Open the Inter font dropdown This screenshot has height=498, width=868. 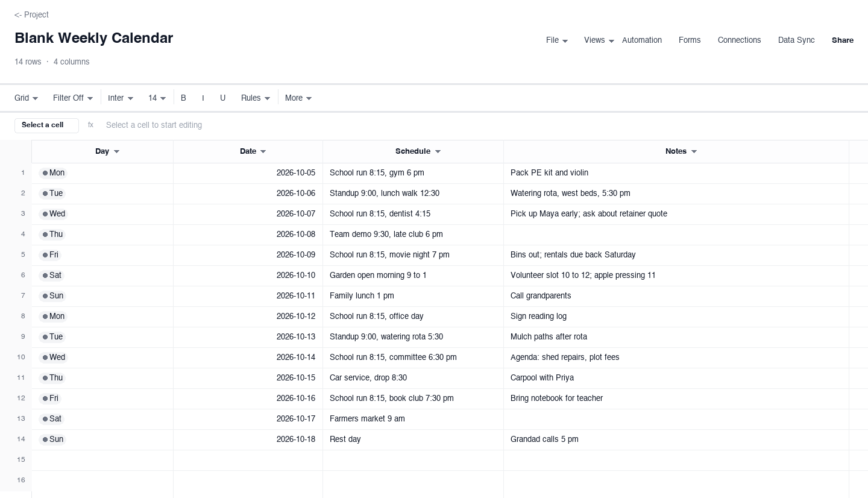[121, 98]
